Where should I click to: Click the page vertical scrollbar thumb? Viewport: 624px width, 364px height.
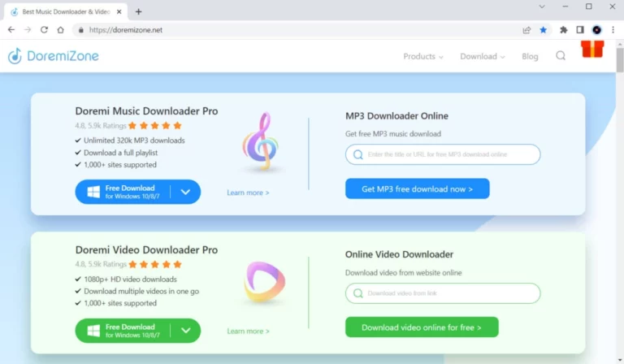coord(620,59)
